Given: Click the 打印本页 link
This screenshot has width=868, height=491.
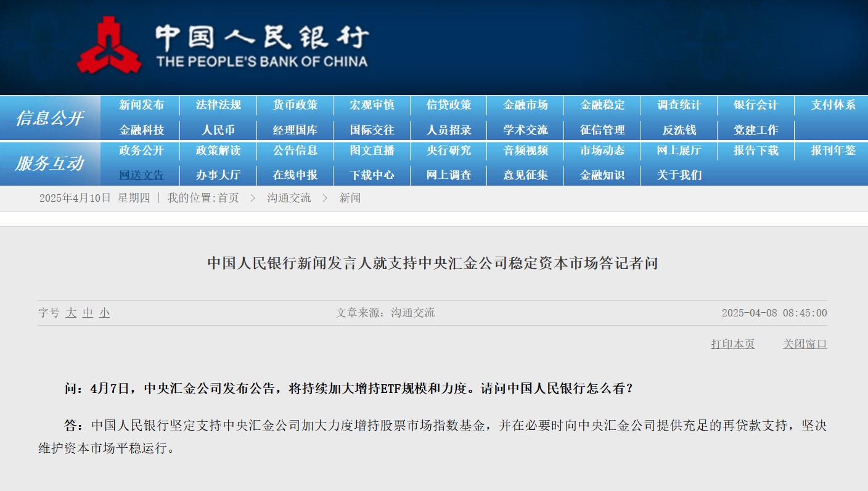Looking at the screenshot, I should 732,344.
